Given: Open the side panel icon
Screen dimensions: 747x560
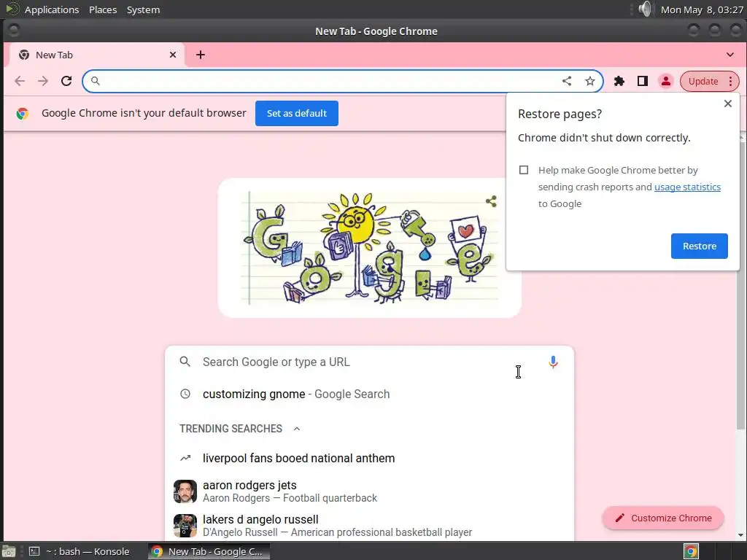Looking at the screenshot, I should pyautogui.click(x=642, y=81).
